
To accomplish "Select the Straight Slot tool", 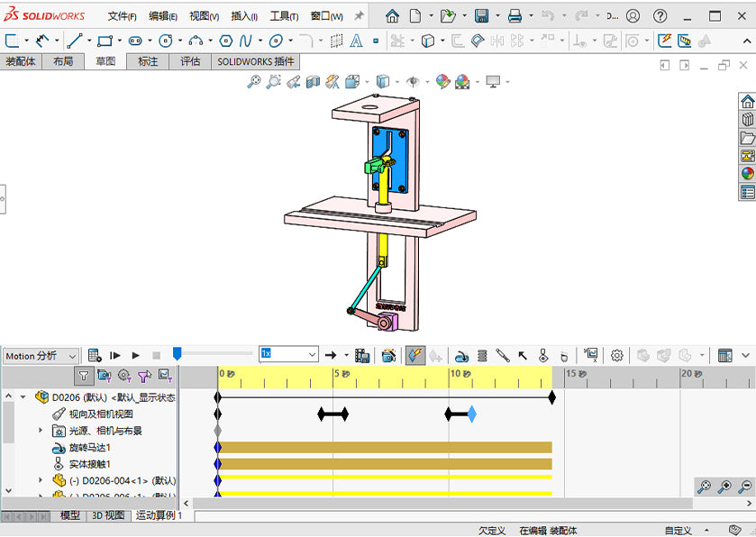I will pos(135,41).
